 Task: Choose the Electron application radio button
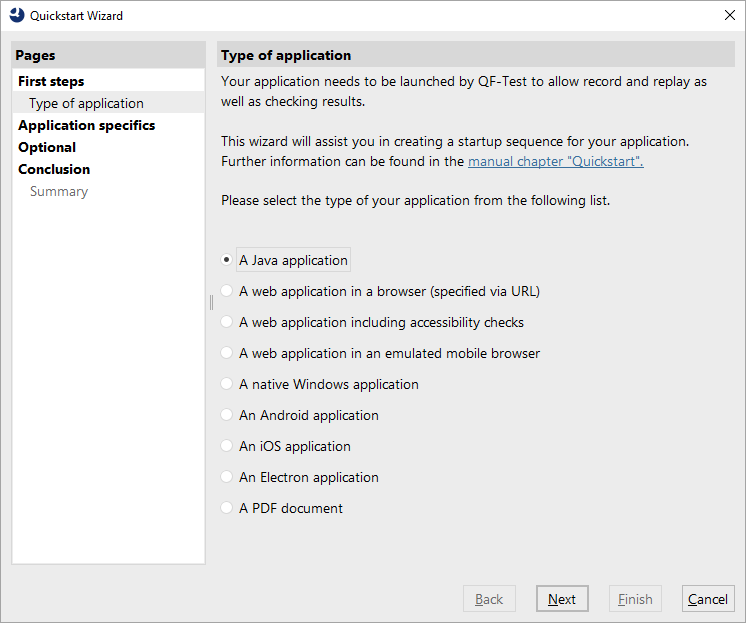pos(226,476)
